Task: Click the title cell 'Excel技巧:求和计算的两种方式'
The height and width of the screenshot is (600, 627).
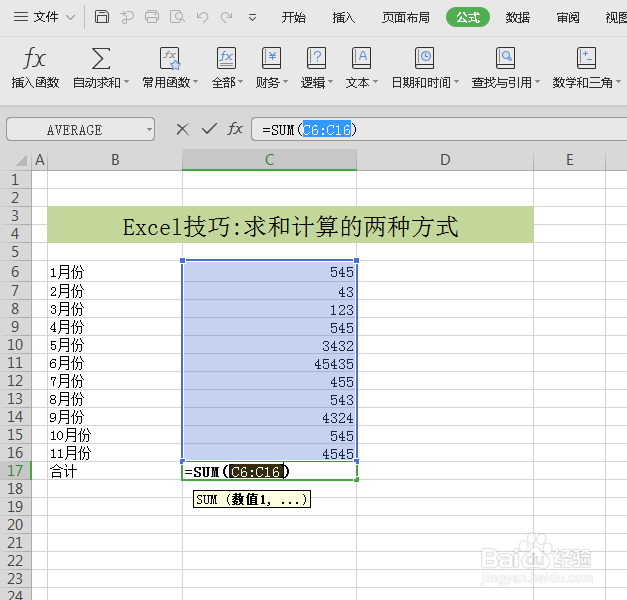Action: point(290,225)
